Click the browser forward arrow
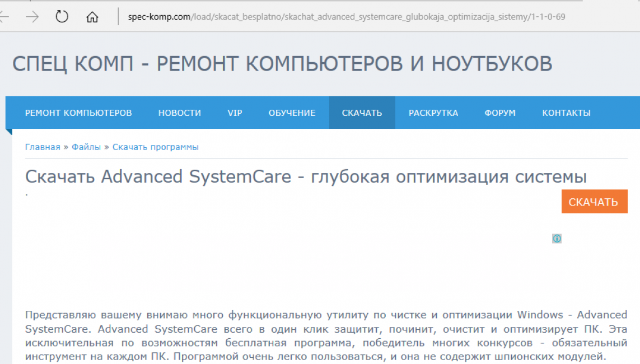 pyautogui.click(x=32, y=17)
